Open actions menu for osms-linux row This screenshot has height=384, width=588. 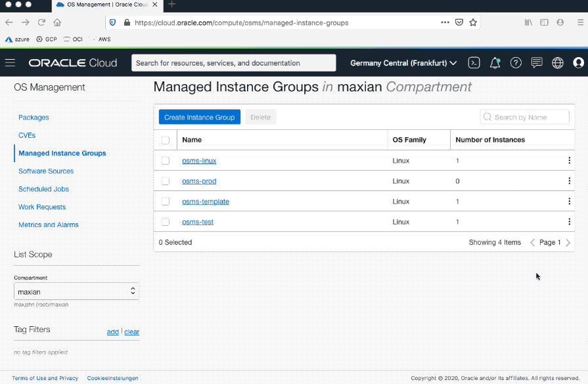click(569, 160)
